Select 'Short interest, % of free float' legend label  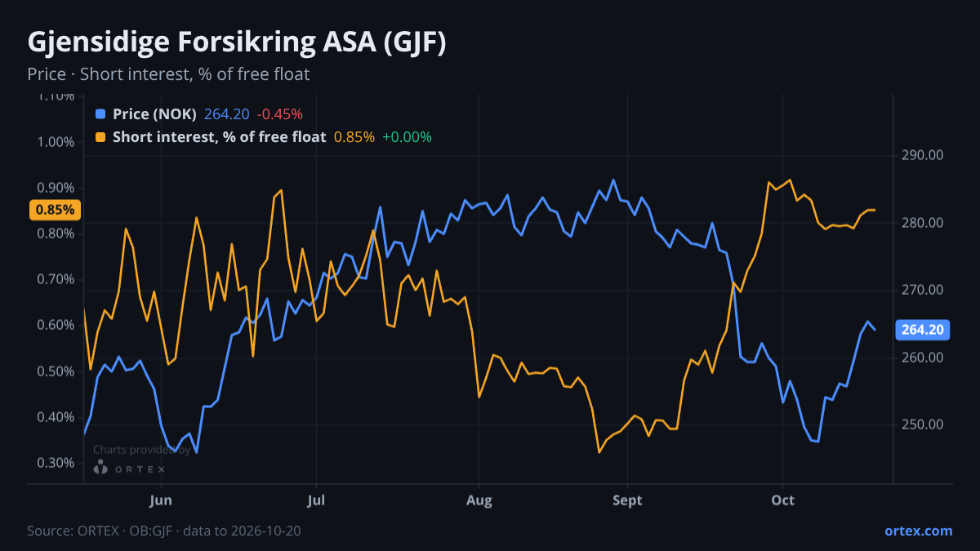tap(219, 137)
